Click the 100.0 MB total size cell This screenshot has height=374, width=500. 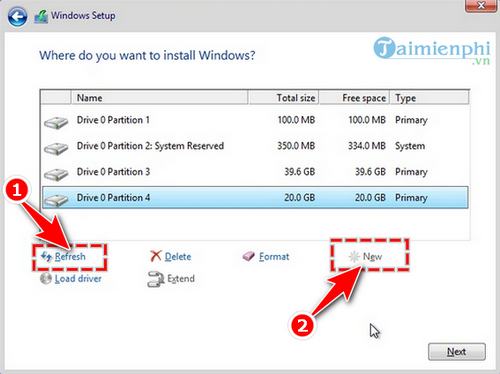coord(296,120)
